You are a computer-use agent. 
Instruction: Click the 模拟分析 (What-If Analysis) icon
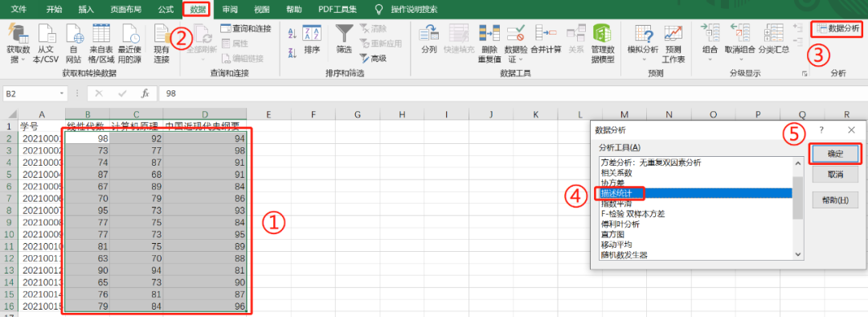[643, 33]
